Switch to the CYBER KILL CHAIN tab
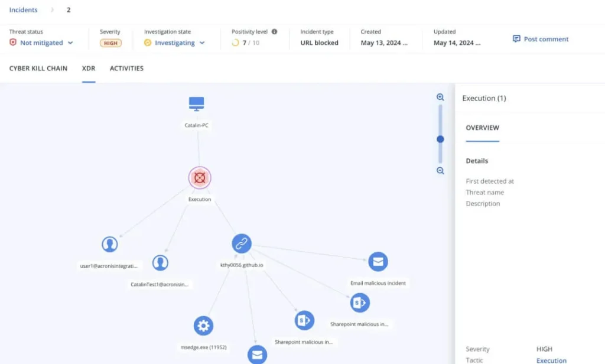The height and width of the screenshot is (364, 605). pyautogui.click(x=38, y=68)
